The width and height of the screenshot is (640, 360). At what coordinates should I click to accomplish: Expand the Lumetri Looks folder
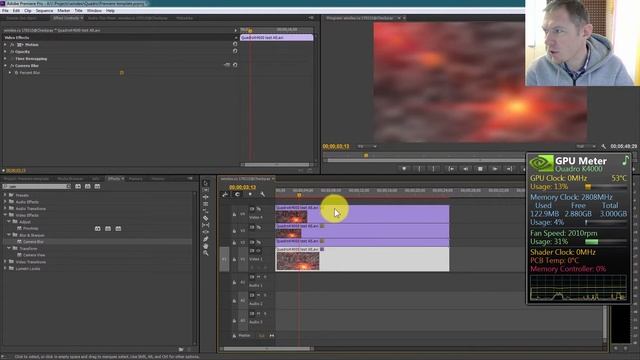[x=5, y=269]
